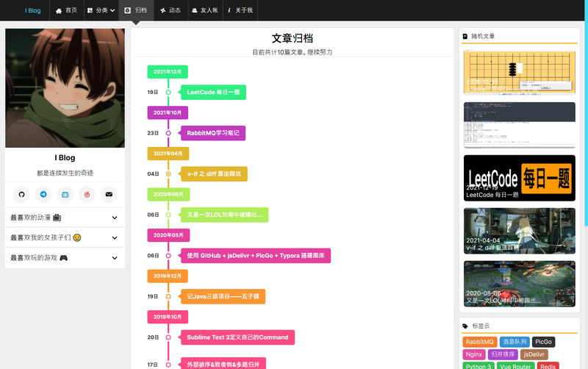This screenshot has height=369, width=588.
Task: Expand 最喜欢的动漫 section
Action: coord(65,218)
